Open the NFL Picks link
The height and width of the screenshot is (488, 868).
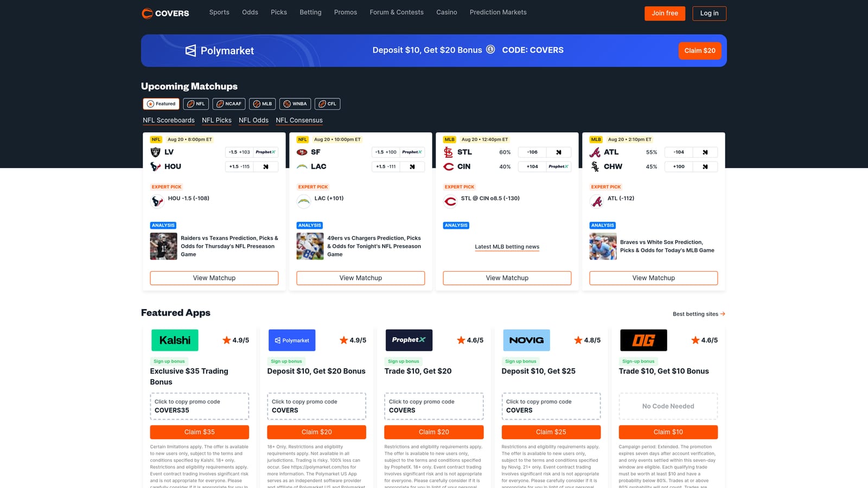click(216, 120)
